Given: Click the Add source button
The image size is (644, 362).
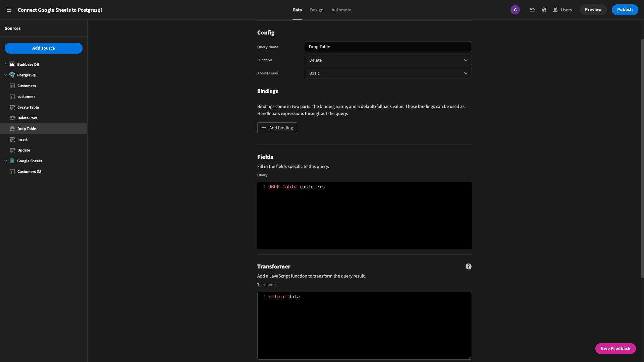Looking at the screenshot, I should 43,48.
